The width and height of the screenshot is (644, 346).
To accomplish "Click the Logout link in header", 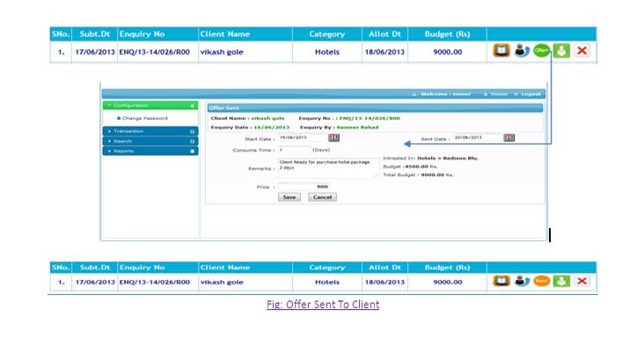I will coord(531,94).
